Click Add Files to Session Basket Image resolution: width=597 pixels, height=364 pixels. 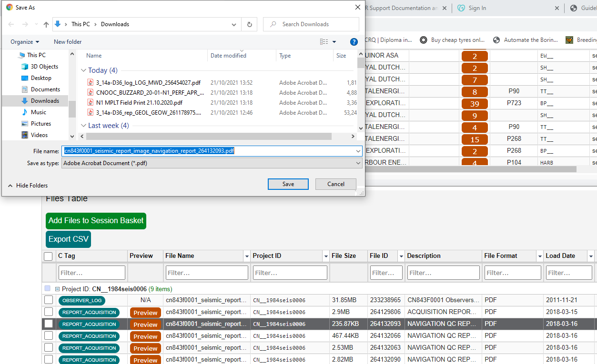pyautogui.click(x=96, y=221)
